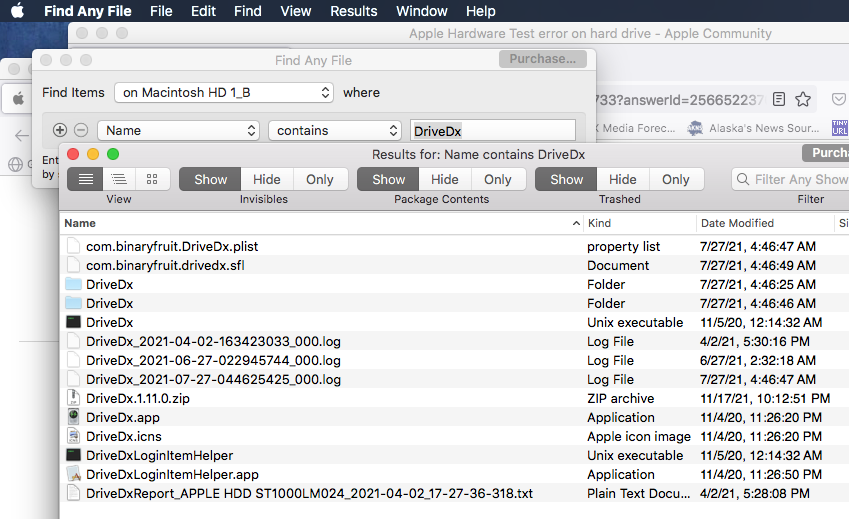The image size is (849, 519).
Task: Click Purchase button in Find Any File window
Action: pos(543,58)
